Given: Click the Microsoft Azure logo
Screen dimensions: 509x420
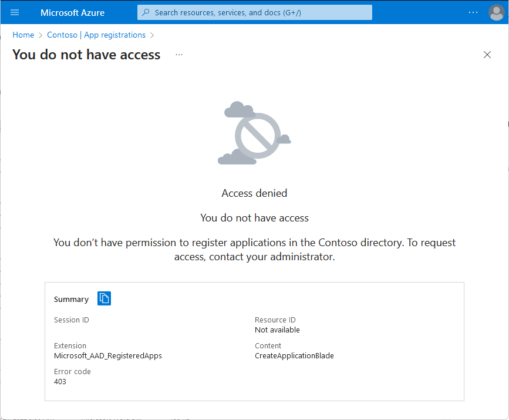Looking at the screenshot, I should pos(72,12).
